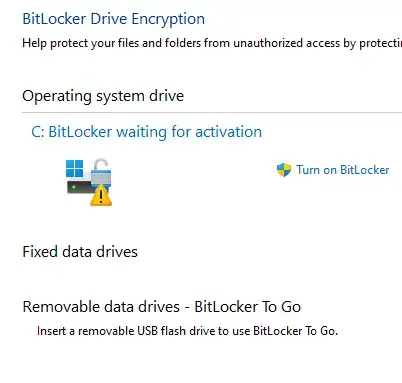Image resolution: width=402 pixels, height=383 pixels.
Task: Click the Insert a removable USB flash drive message
Action: click(187, 331)
